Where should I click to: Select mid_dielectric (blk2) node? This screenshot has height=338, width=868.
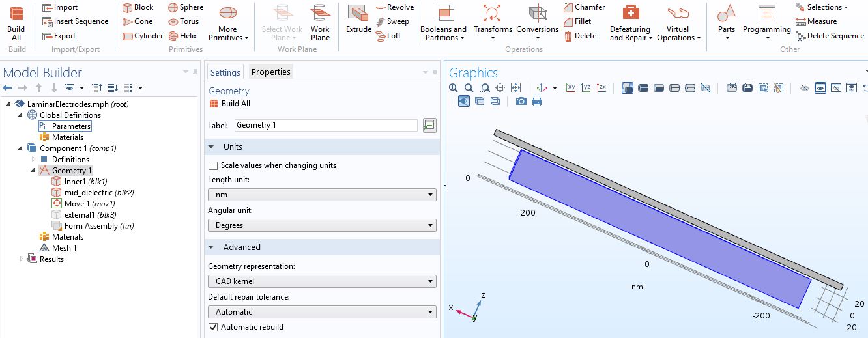(93, 193)
